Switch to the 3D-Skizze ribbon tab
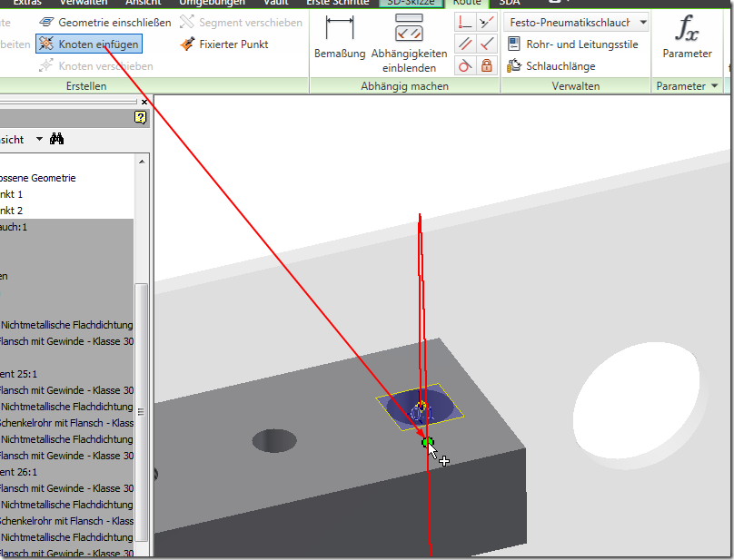 [x=411, y=3]
